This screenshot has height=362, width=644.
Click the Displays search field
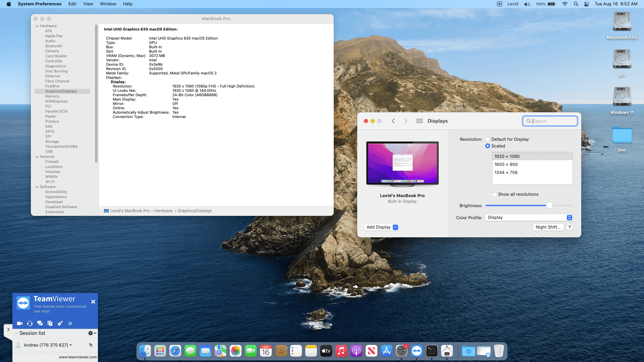550,121
